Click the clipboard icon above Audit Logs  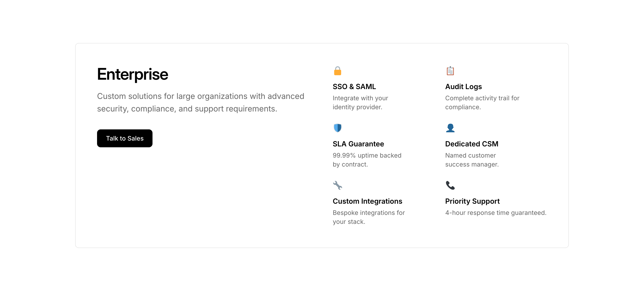[x=450, y=71]
